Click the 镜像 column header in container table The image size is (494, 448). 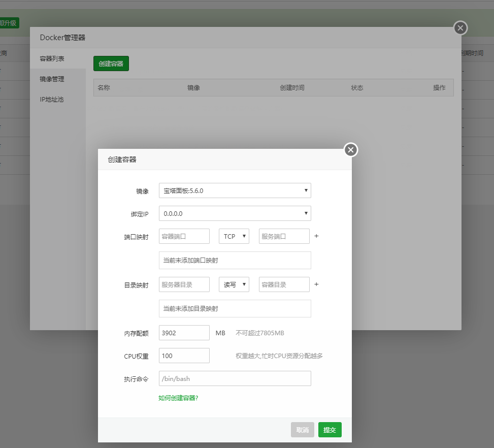[193, 88]
